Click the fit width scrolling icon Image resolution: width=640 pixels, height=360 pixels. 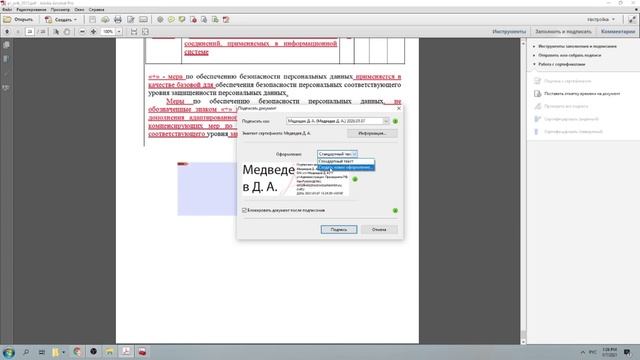point(134,31)
